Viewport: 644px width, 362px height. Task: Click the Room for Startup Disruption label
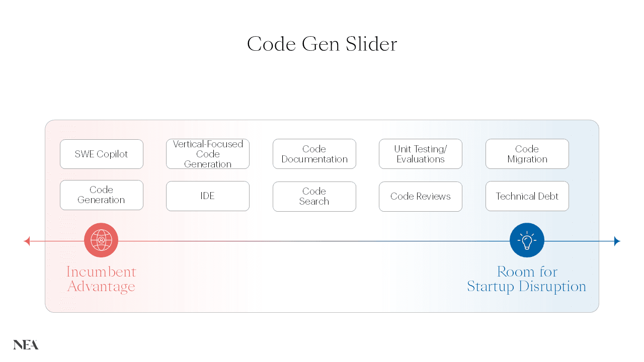coord(527,279)
